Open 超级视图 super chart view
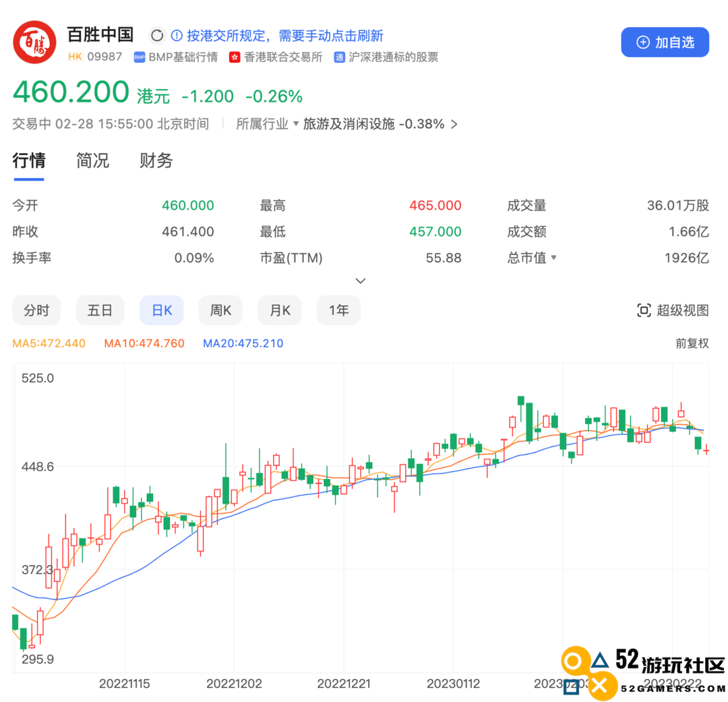 pyautogui.click(x=673, y=310)
